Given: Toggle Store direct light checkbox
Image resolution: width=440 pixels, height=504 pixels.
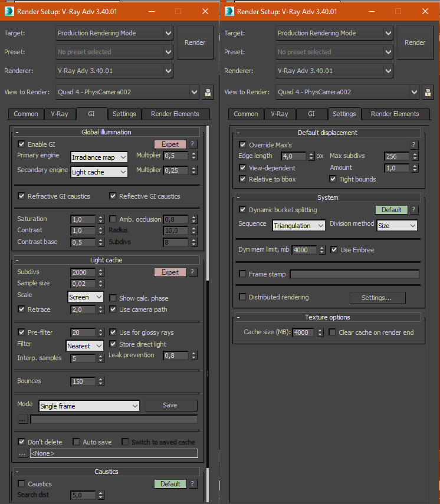Looking at the screenshot, I should pos(113,344).
